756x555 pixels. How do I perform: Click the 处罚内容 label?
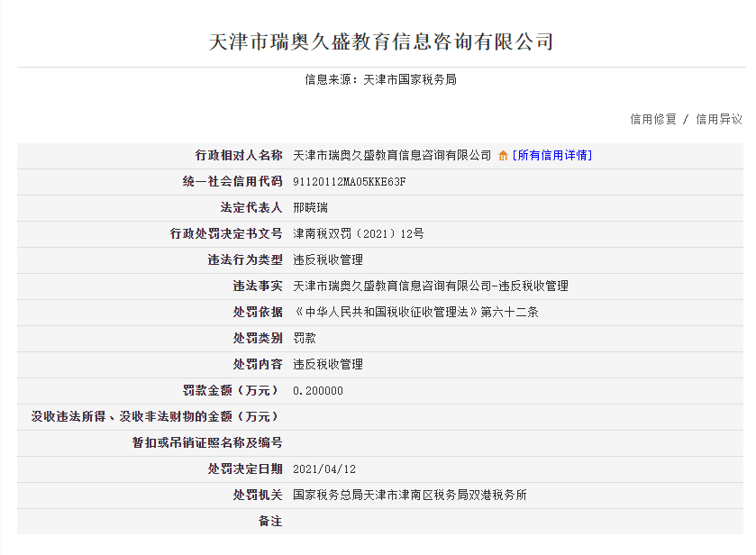(x=258, y=364)
